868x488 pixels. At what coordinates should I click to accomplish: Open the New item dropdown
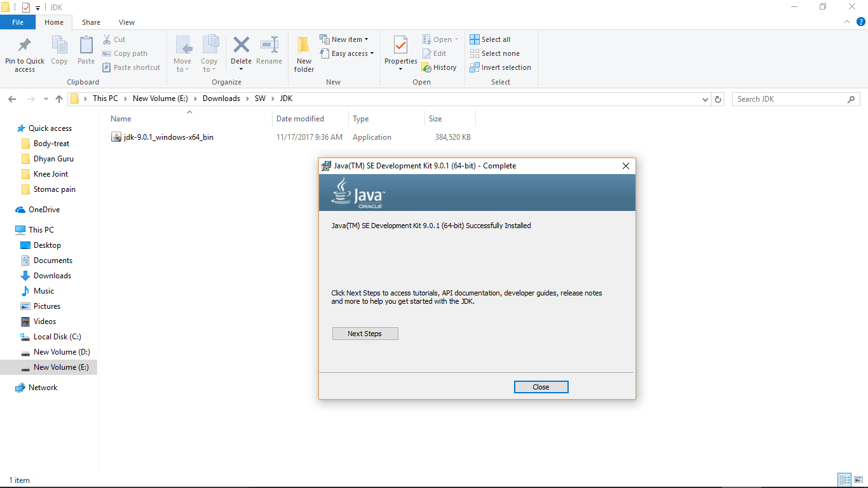(x=345, y=39)
